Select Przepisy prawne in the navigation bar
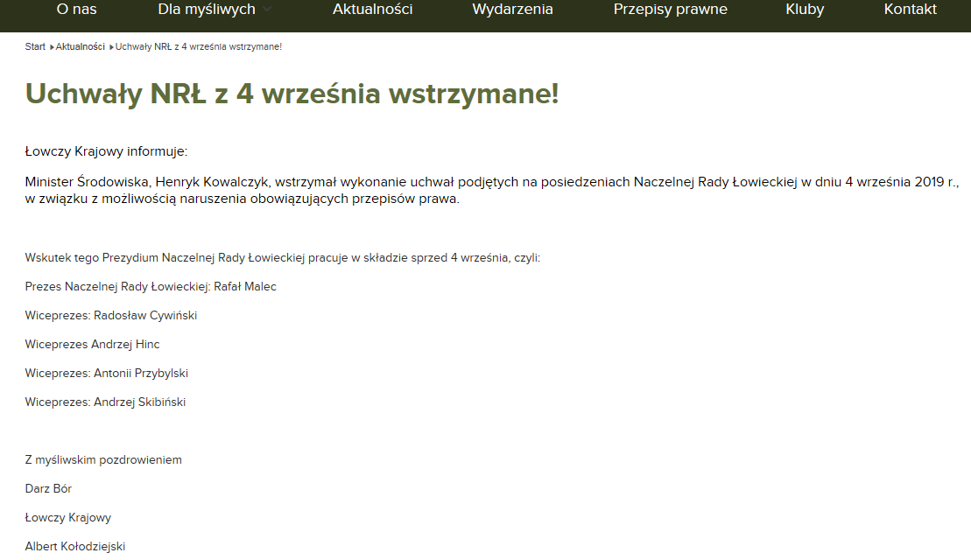The image size is (971, 560). tap(670, 10)
